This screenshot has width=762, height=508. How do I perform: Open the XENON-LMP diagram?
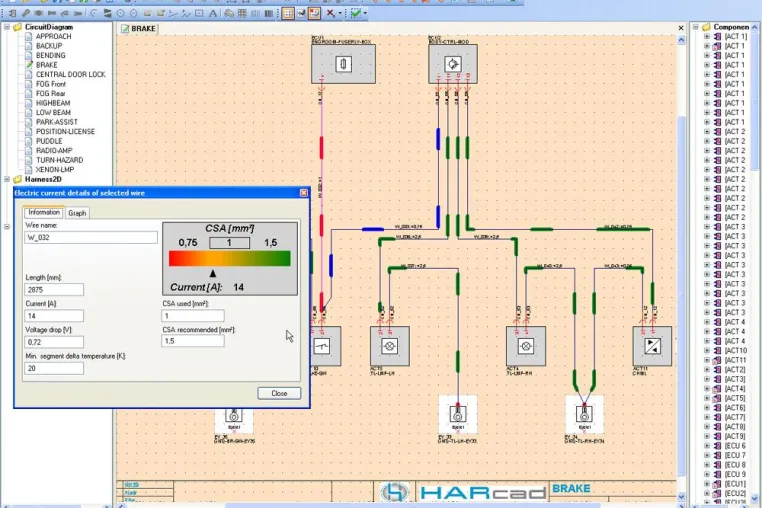click(55, 170)
